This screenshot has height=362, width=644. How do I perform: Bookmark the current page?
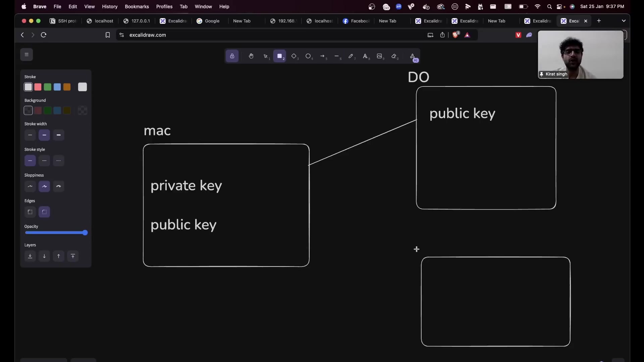108,35
